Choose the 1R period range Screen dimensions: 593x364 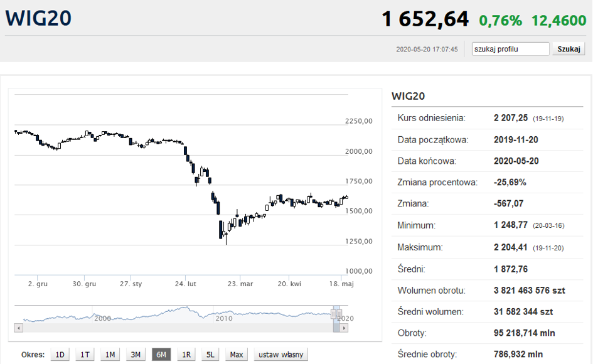click(186, 355)
